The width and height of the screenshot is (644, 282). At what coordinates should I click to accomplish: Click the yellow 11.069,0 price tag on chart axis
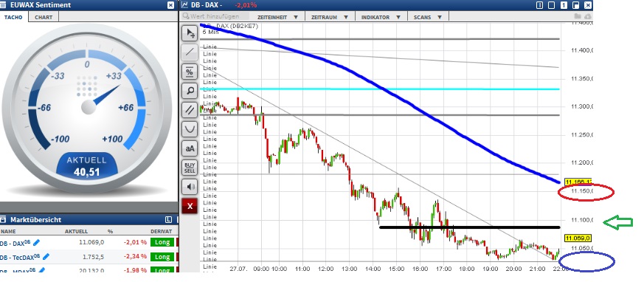pos(578,238)
